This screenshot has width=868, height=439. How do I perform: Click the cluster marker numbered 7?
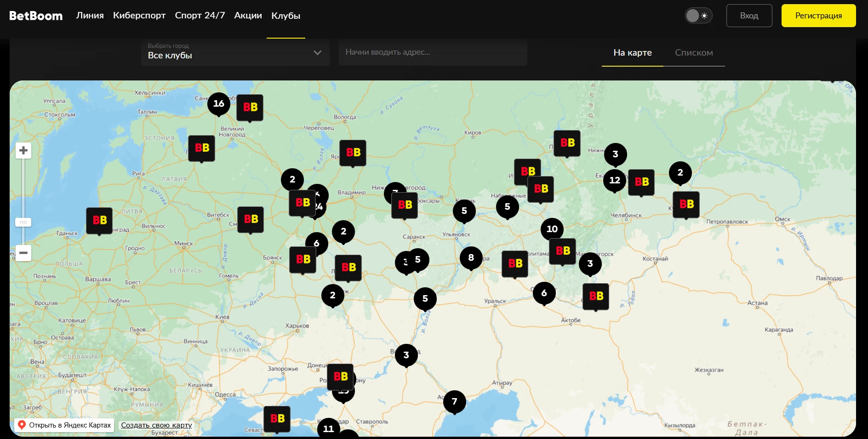point(454,401)
